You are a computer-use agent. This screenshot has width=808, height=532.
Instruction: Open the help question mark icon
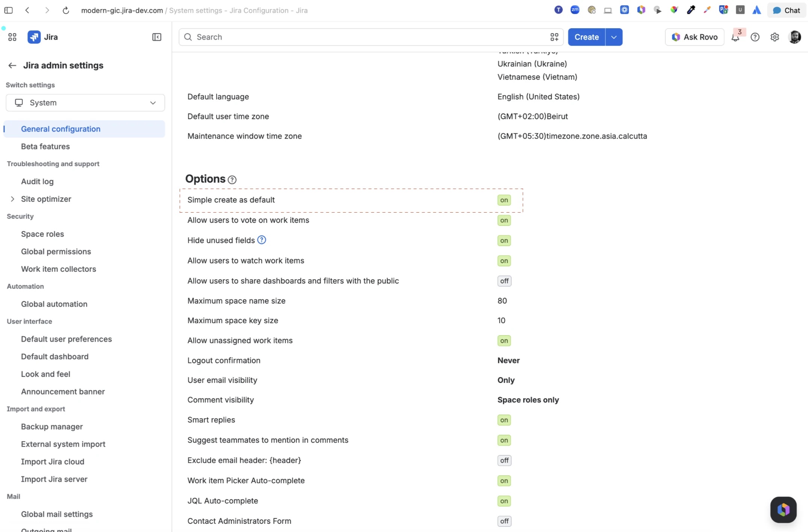[755, 37]
